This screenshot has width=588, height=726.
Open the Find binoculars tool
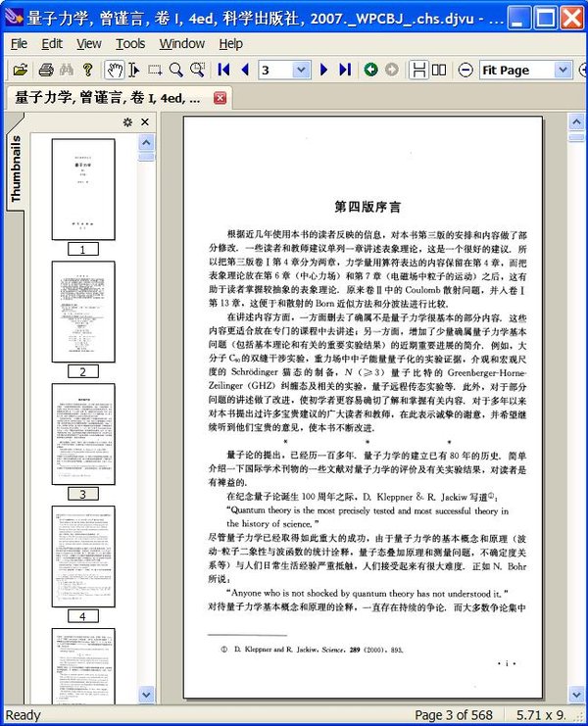tap(67, 70)
